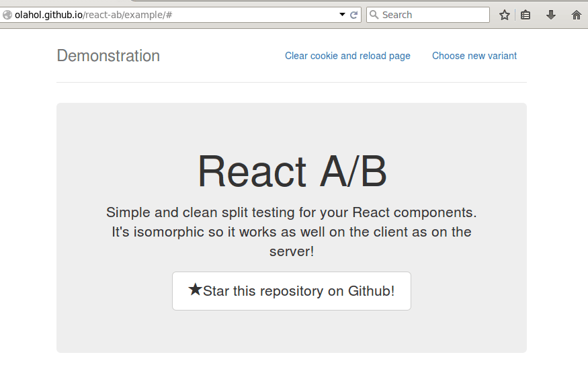Click the word 'server!' in the description
The image size is (588, 369).
(x=292, y=251)
